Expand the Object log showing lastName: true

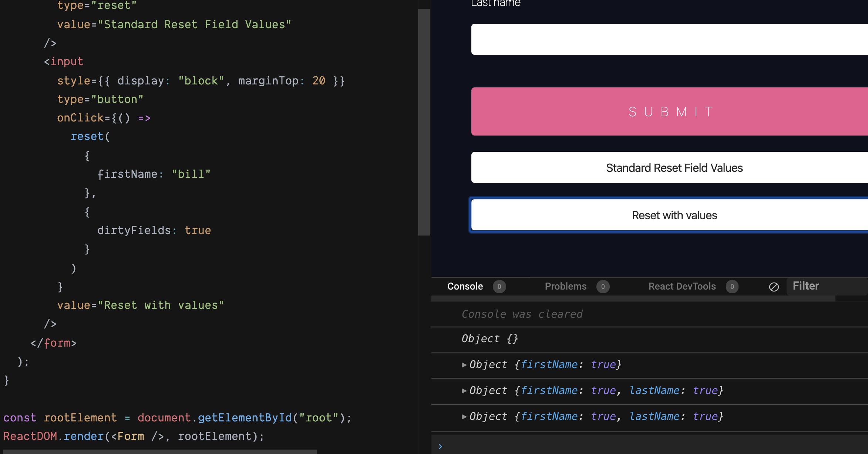point(464,390)
